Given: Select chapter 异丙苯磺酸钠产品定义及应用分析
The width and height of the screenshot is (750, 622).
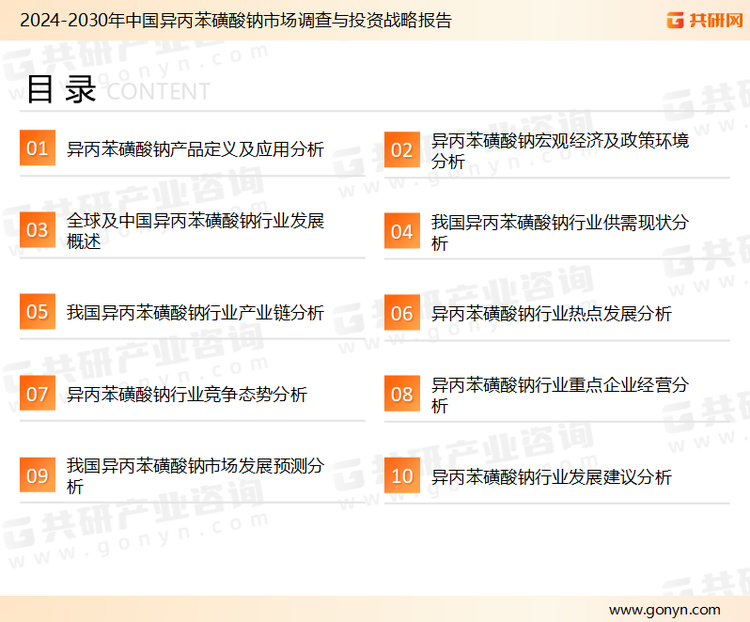Looking at the screenshot, I should point(195,149).
